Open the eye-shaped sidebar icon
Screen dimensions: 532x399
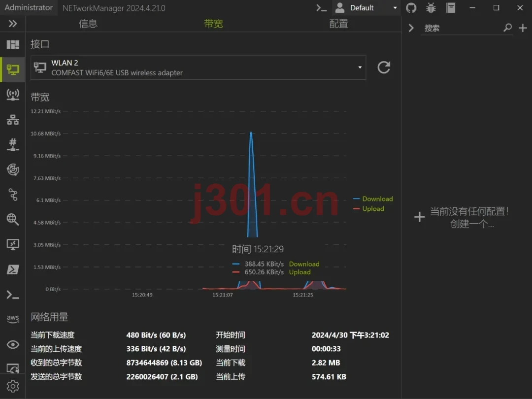pyautogui.click(x=12, y=345)
